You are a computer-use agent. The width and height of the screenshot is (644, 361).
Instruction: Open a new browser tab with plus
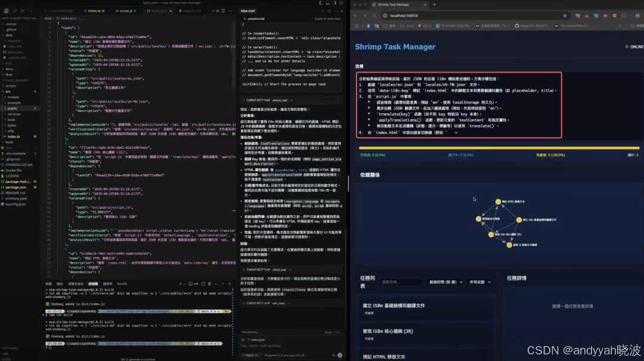434,5
